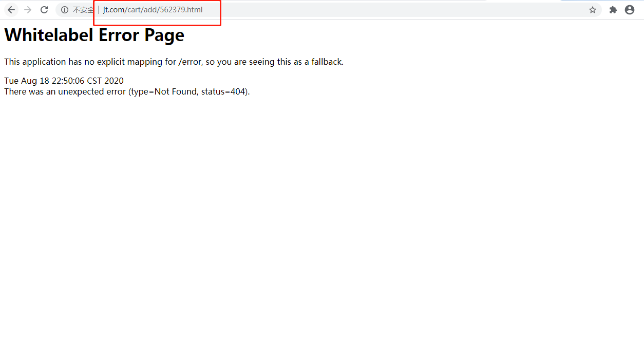Bookmark this page with the star icon
This screenshot has width=644, height=338.
coord(593,10)
